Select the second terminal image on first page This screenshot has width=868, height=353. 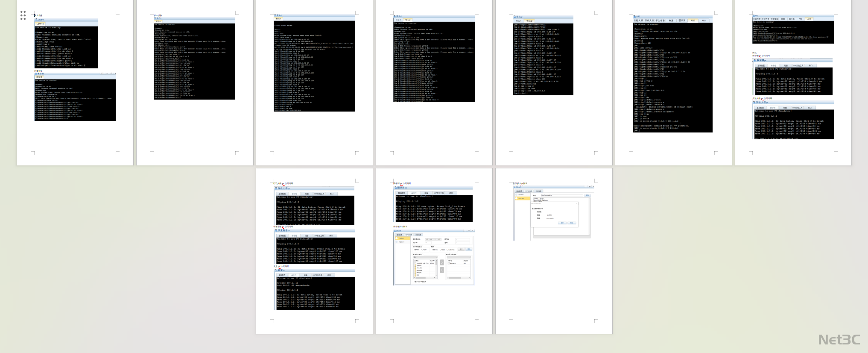75,97
